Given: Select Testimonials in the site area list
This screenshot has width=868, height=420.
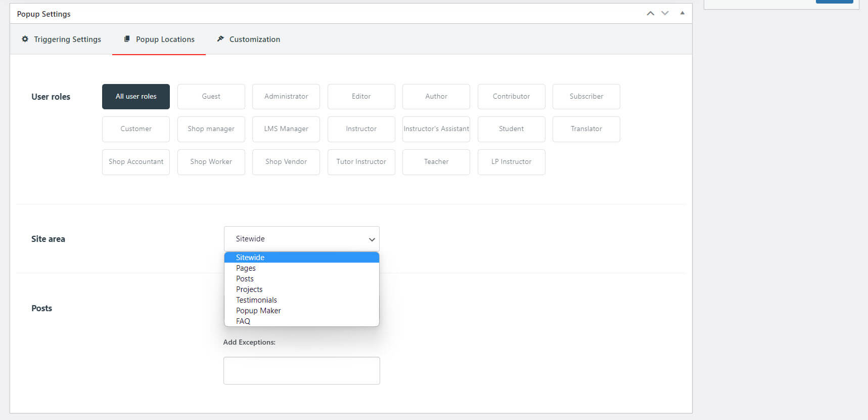Looking at the screenshot, I should (x=256, y=300).
